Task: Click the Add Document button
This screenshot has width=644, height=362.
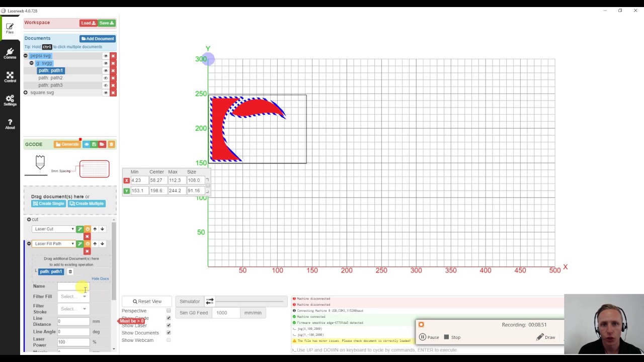Action: click(x=98, y=39)
